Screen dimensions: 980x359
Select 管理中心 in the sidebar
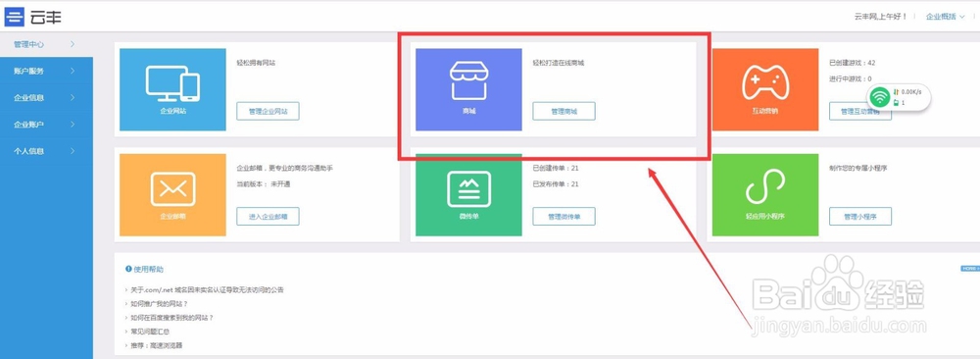[x=46, y=44]
